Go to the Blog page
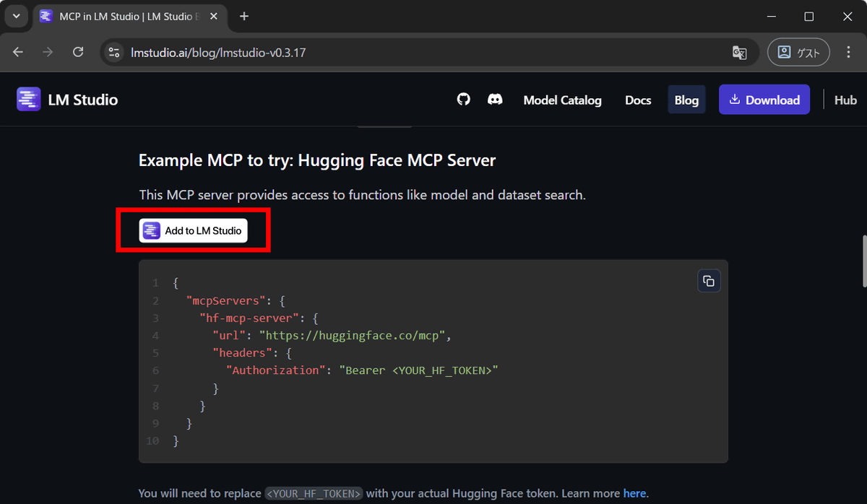The image size is (867, 504). [686, 100]
